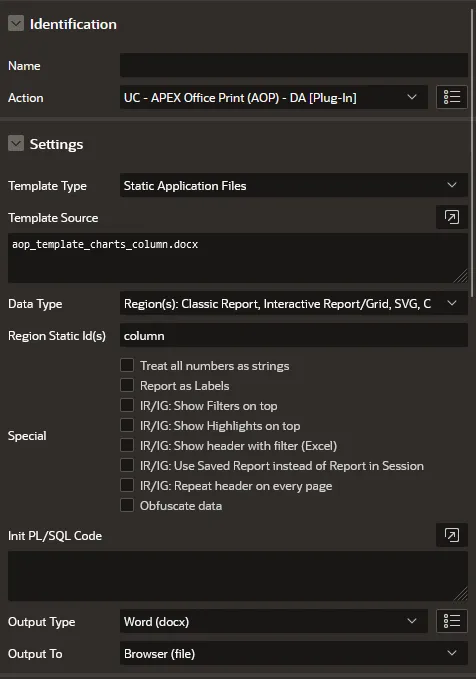This screenshot has width=476, height=679.
Task: Click the Region Static Id(s) field
Action: (x=294, y=336)
